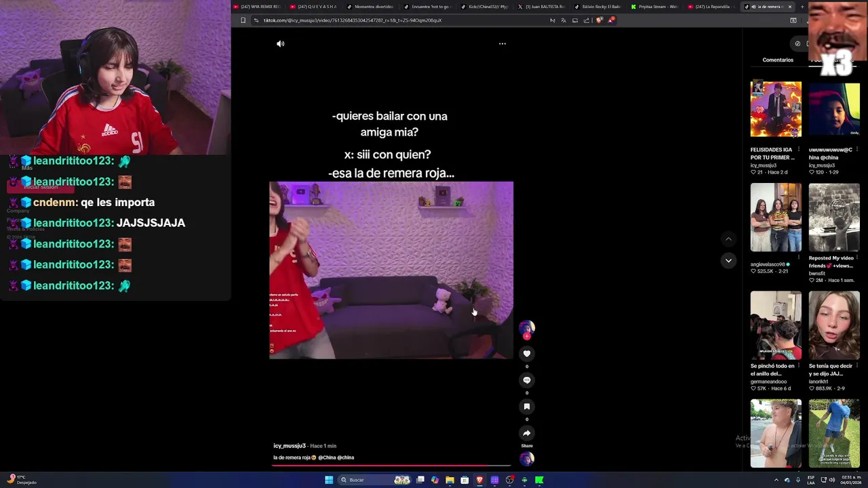Image resolution: width=868 pixels, height=488 pixels.
Task: Click the translate icon in address bar
Action: coord(564,20)
